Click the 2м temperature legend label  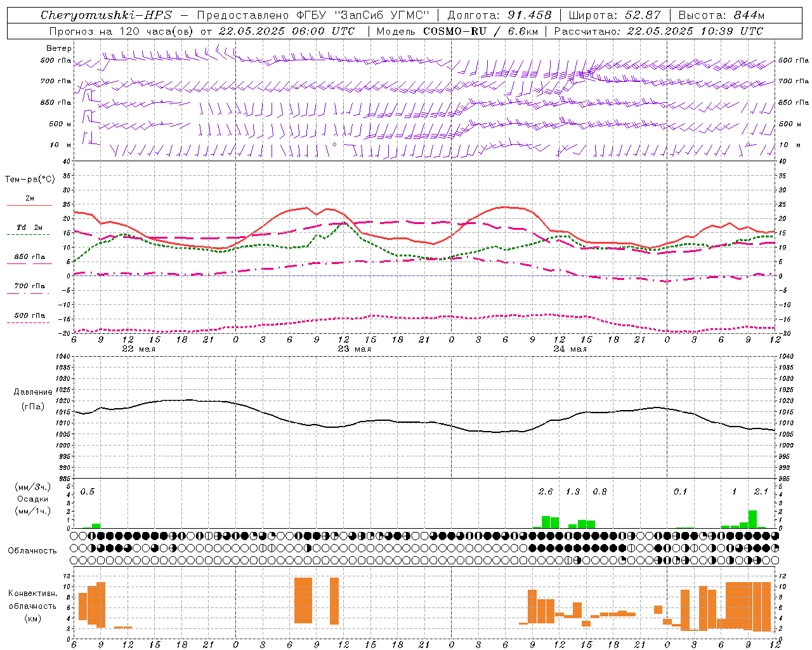point(30,198)
